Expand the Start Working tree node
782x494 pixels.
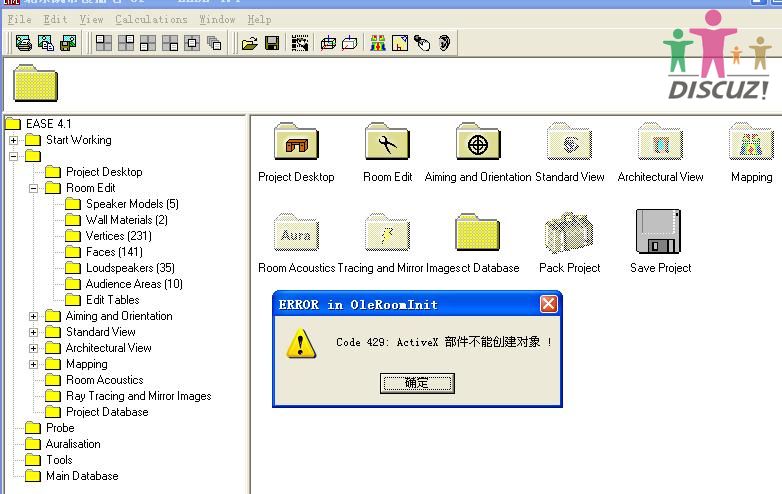click(13, 141)
